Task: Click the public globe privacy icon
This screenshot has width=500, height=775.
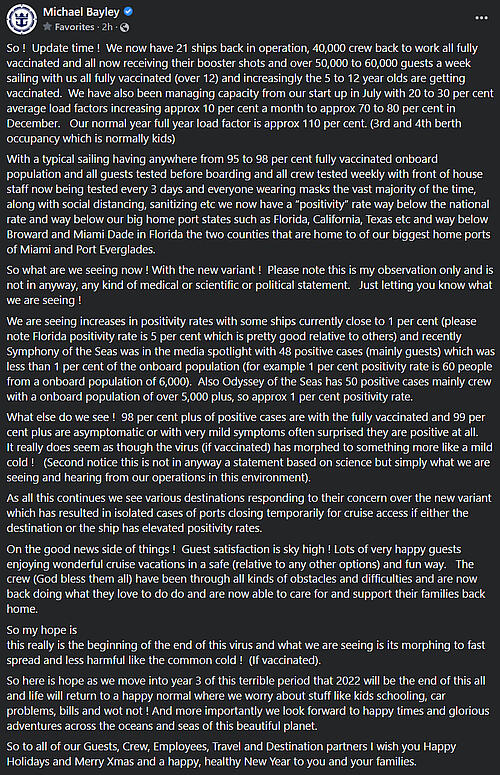Action: [125, 27]
